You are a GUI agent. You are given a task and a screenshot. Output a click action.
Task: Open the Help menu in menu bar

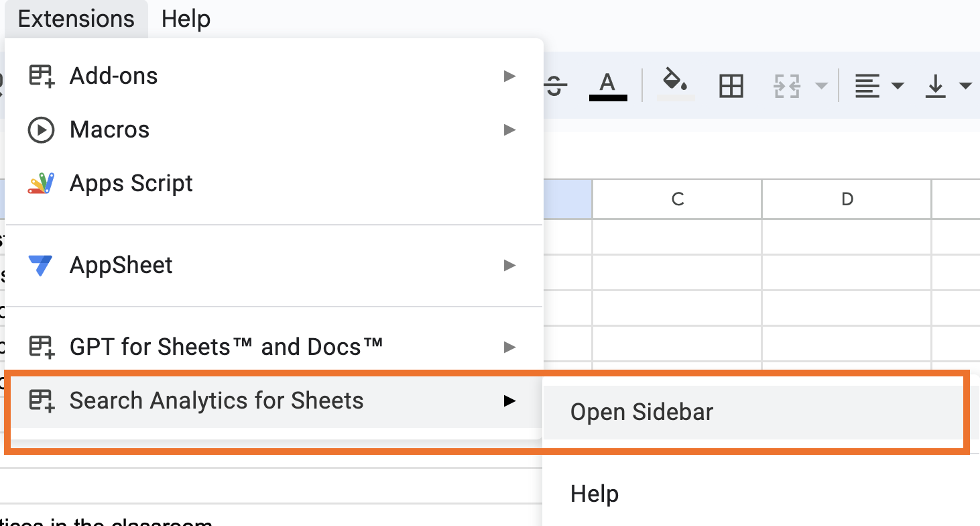tap(186, 19)
